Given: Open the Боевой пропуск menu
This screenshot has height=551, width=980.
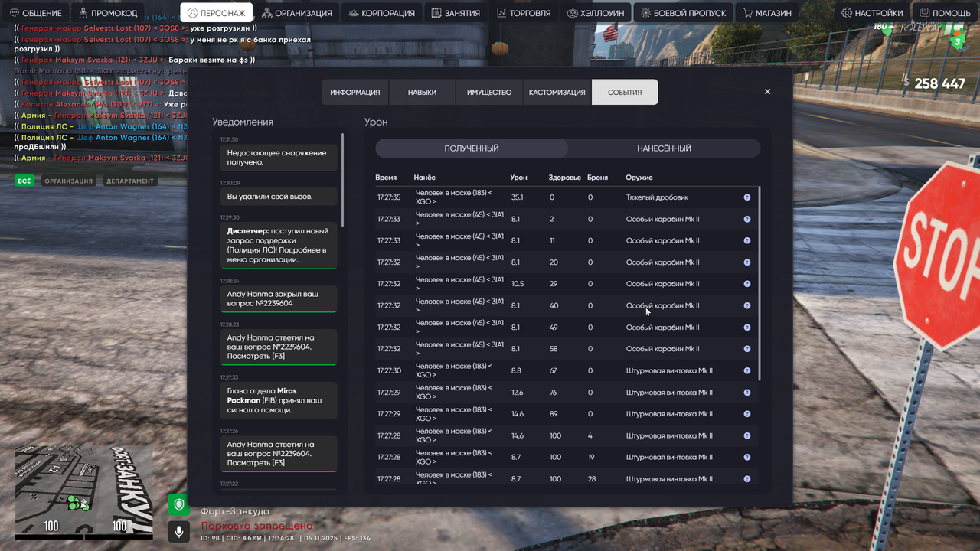Looking at the screenshot, I should coord(684,13).
